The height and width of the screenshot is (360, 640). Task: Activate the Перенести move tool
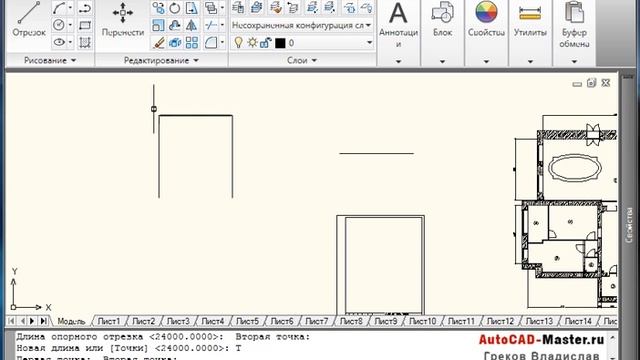pos(122,20)
